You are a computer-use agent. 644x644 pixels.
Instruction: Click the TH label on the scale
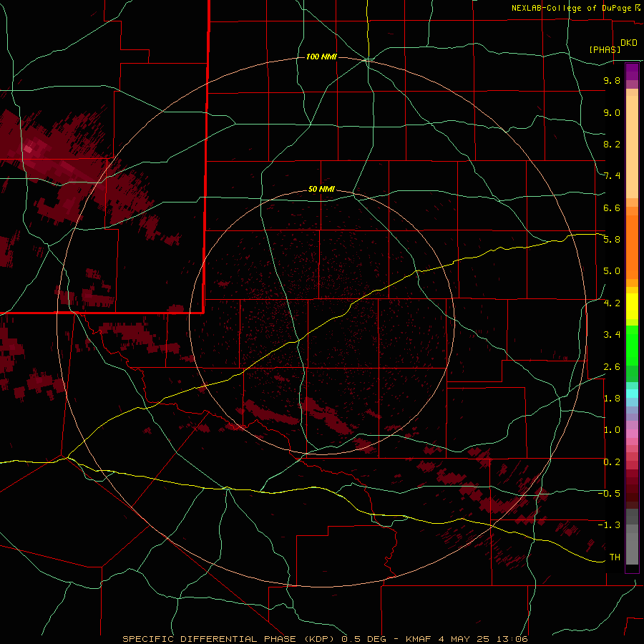pyautogui.click(x=615, y=557)
